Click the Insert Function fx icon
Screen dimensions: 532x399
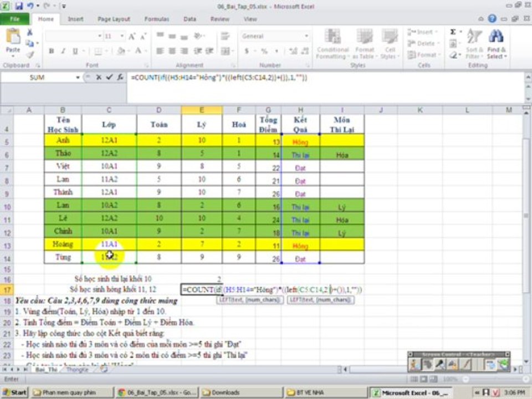120,78
